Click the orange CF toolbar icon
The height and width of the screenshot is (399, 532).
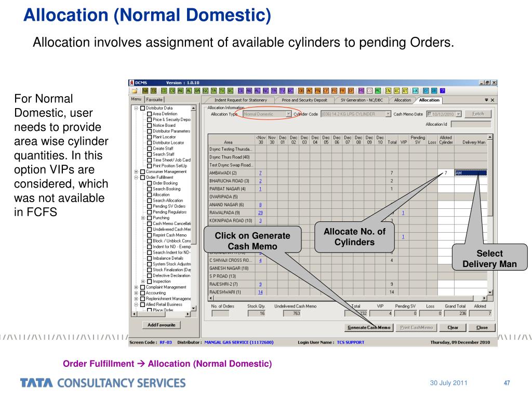326,90
